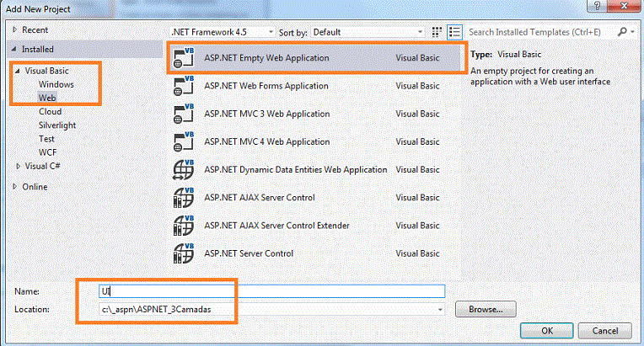Click the Installed heading label
The image size is (644, 346).
[x=38, y=49]
